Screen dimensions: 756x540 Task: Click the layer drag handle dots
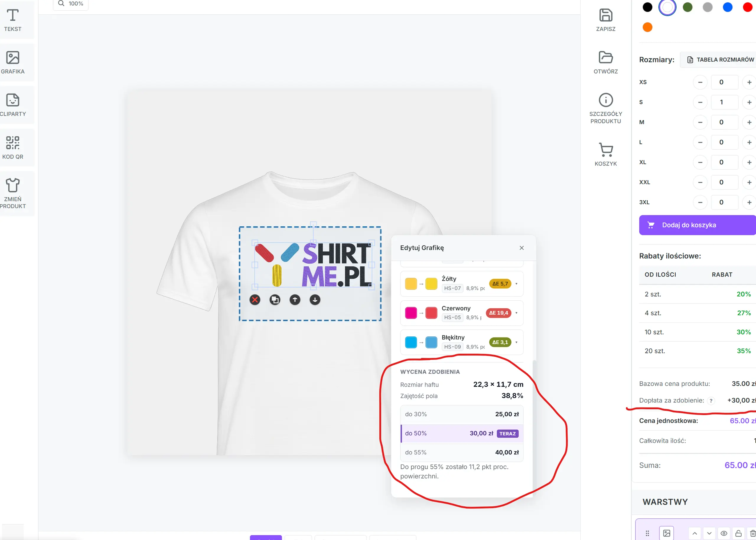tap(647, 533)
